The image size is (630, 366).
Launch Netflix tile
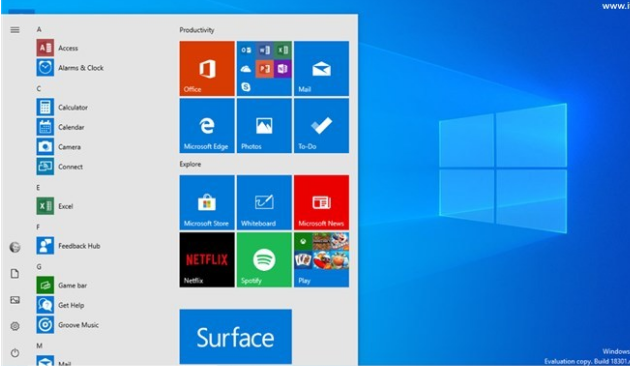tap(207, 260)
